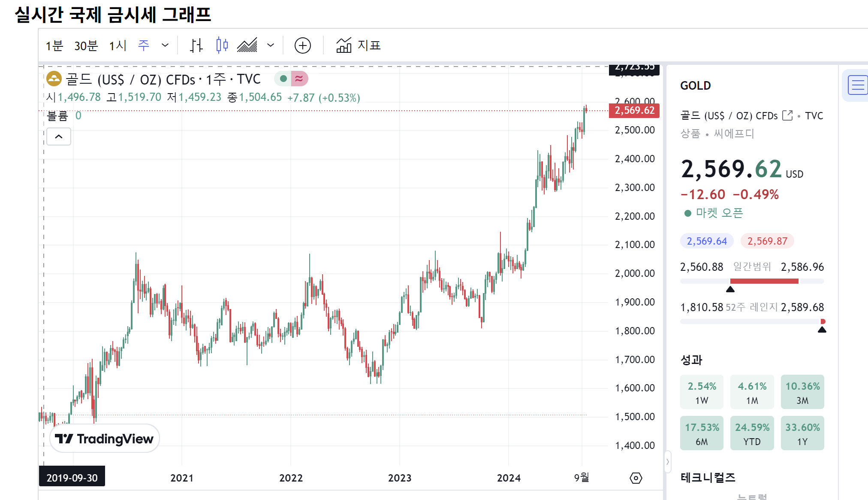The height and width of the screenshot is (500, 868).
Task: Open chart settings hexagon icon on time axis
Action: pos(636,478)
